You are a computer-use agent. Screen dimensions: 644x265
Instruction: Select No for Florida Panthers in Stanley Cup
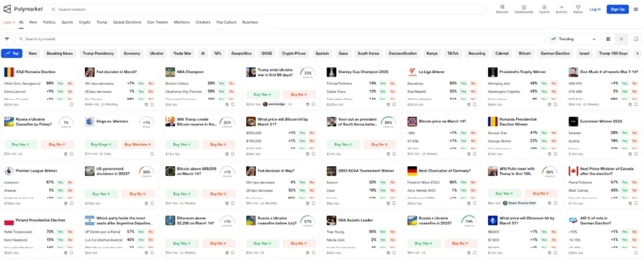tap(393, 83)
